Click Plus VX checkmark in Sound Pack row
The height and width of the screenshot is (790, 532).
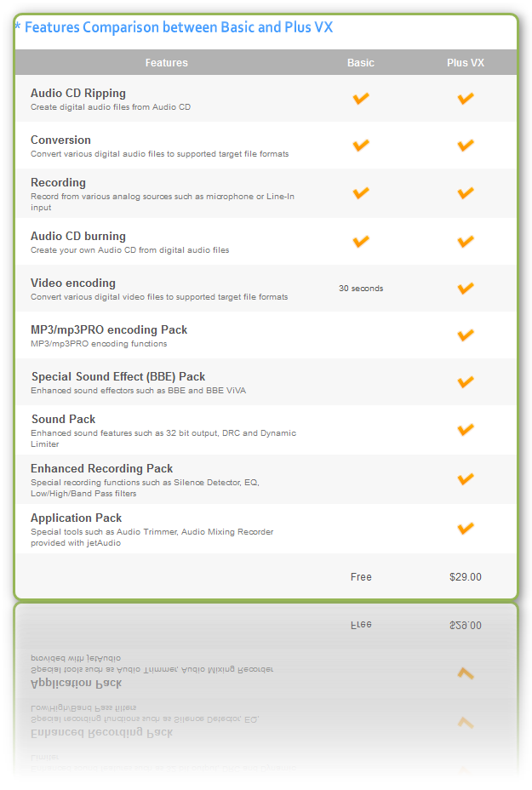(466, 430)
